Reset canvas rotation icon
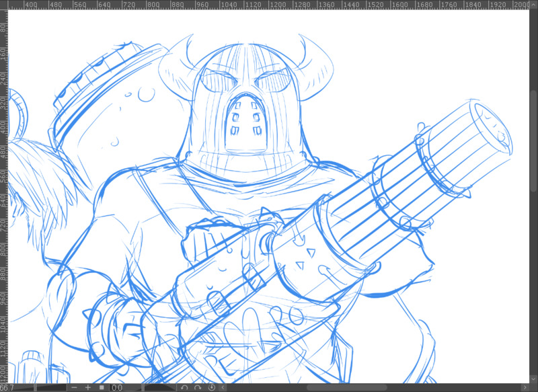Screen dimensions: 538x392 (x=212, y=387)
